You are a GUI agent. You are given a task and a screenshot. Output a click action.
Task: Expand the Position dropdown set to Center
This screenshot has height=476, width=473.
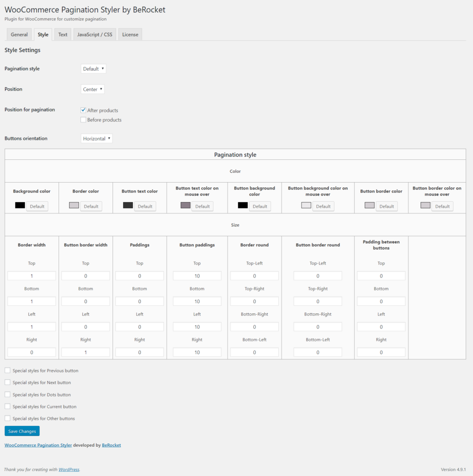[92, 89]
